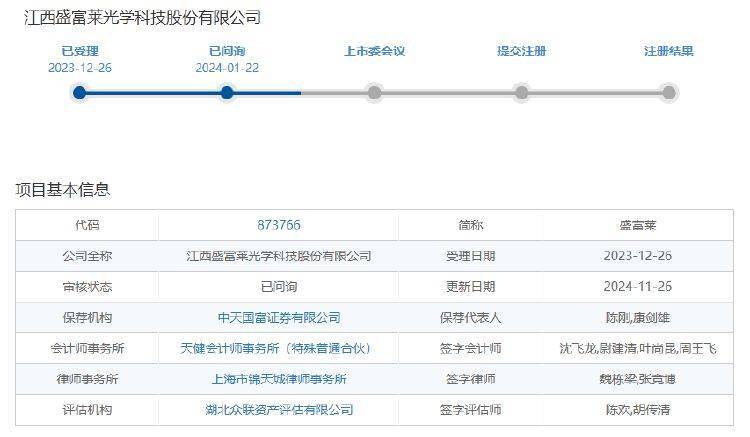750x437 pixels.
Task: Click the company title 江西盛富莱光学科技股份有限公司
Action: click(x=142, y=18)
